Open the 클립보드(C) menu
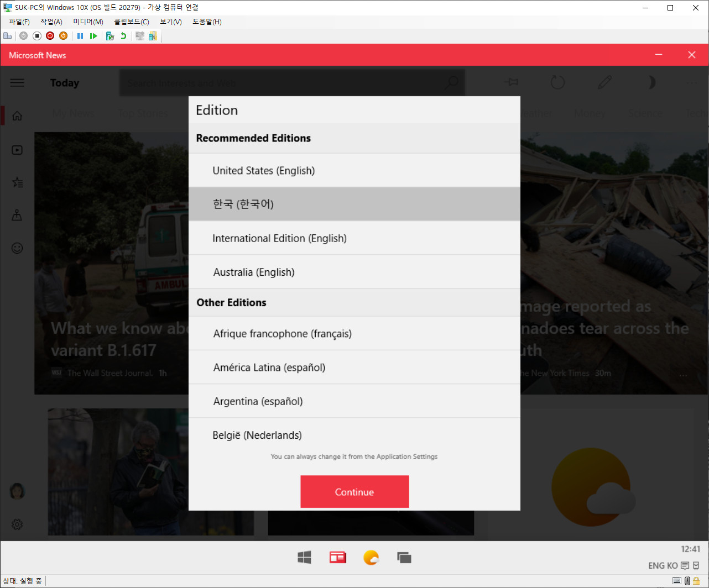The height and width of the screenshot is (588, 709). [x=132, y=22]
